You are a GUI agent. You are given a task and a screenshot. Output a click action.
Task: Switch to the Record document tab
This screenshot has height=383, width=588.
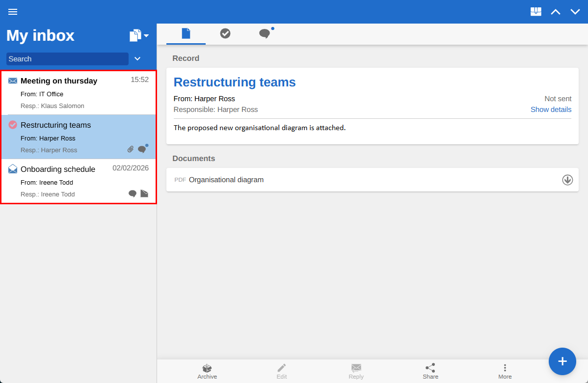pyautogui.click(x=186, y=34)
